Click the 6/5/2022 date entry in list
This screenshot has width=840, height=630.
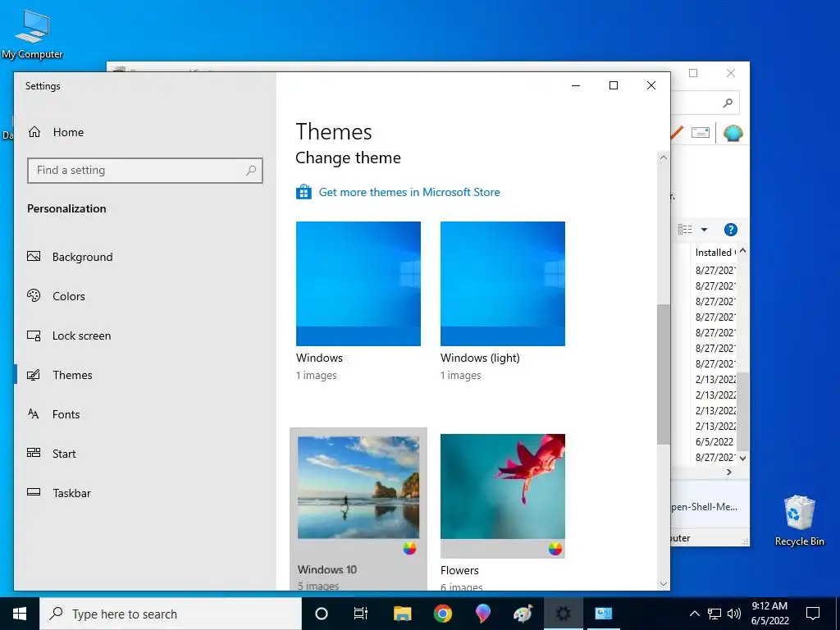[x=714, y=442]
